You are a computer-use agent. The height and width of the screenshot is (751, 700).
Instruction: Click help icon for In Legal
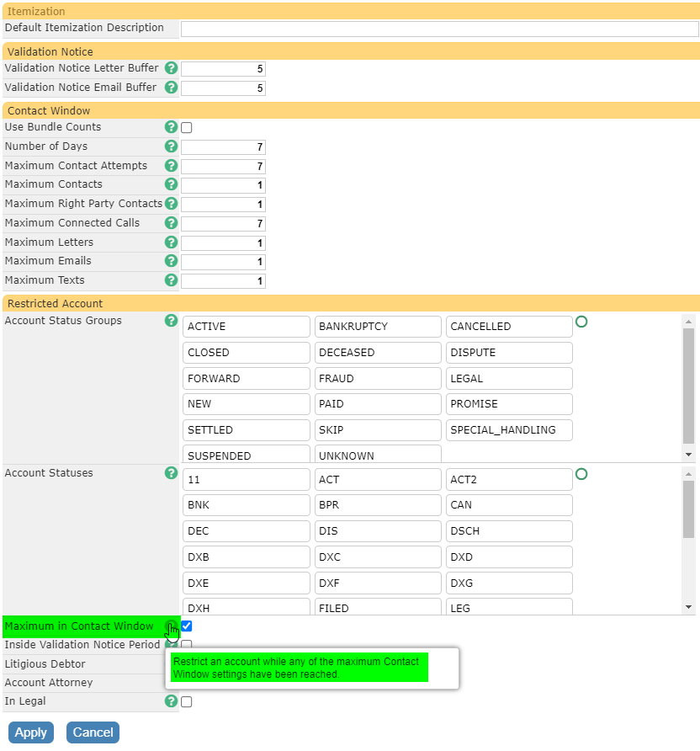pyautogui.click(x=171, y=700)
